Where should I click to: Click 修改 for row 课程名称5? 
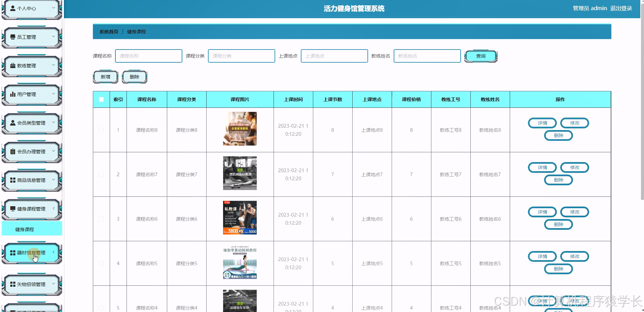pyautogui.click(x=575, y=256)
